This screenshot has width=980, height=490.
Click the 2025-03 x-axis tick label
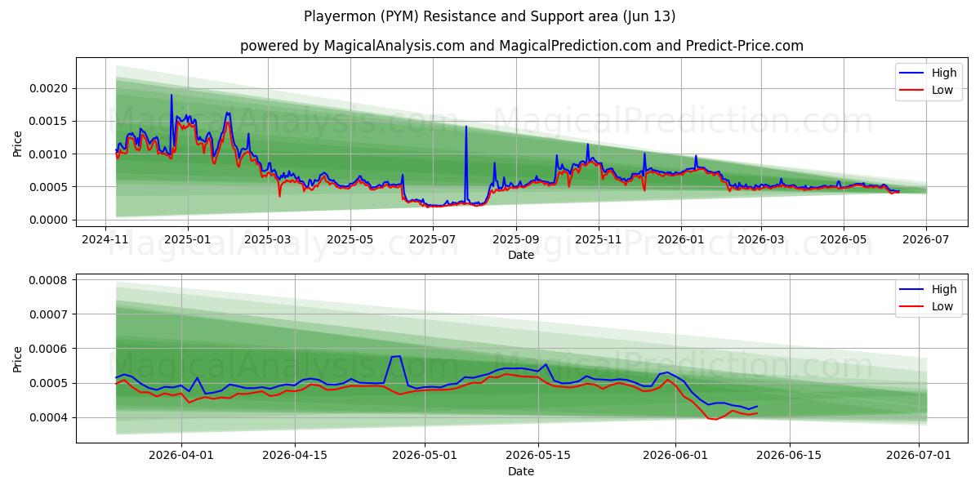click(x=268, y=239)
